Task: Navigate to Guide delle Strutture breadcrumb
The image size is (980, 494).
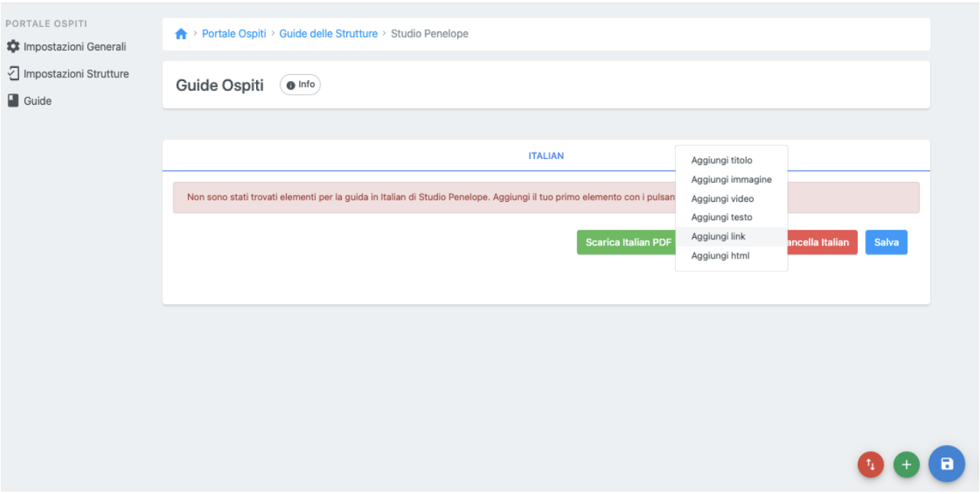Action: [328, 34]
